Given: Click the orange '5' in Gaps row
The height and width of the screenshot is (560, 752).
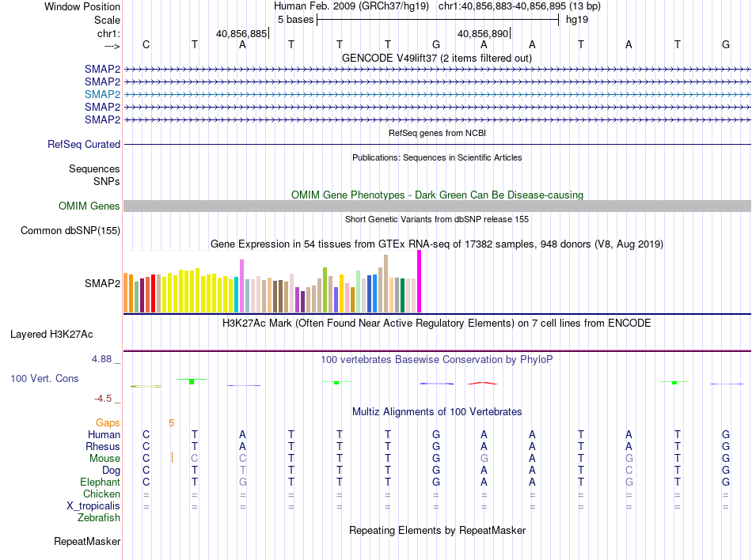Looking at the screenshot, I should (x=171, y=423).
